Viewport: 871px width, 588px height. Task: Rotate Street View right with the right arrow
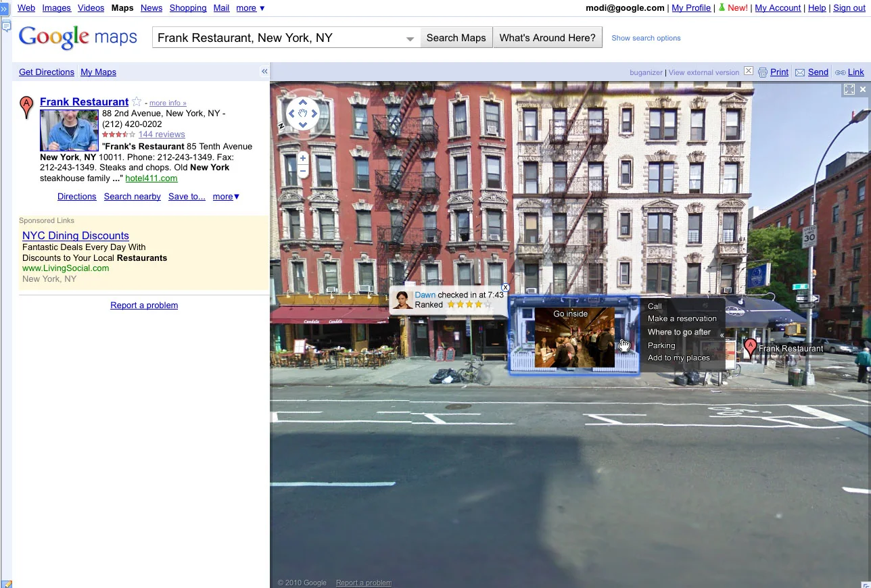tap(314, 114)
